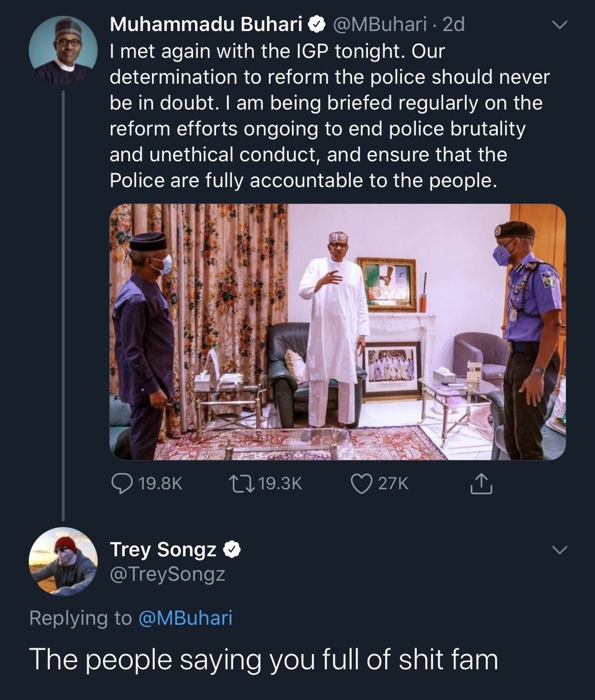The image size is (595, 700).
Task: Like the tweet with heart icon
Action: pos(362,483)
